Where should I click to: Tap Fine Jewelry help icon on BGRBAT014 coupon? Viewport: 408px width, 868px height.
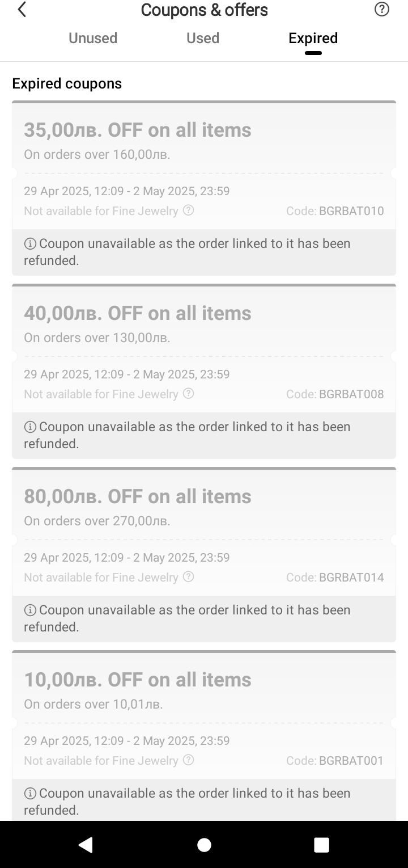pyautogui.click(x=189, y=577)
